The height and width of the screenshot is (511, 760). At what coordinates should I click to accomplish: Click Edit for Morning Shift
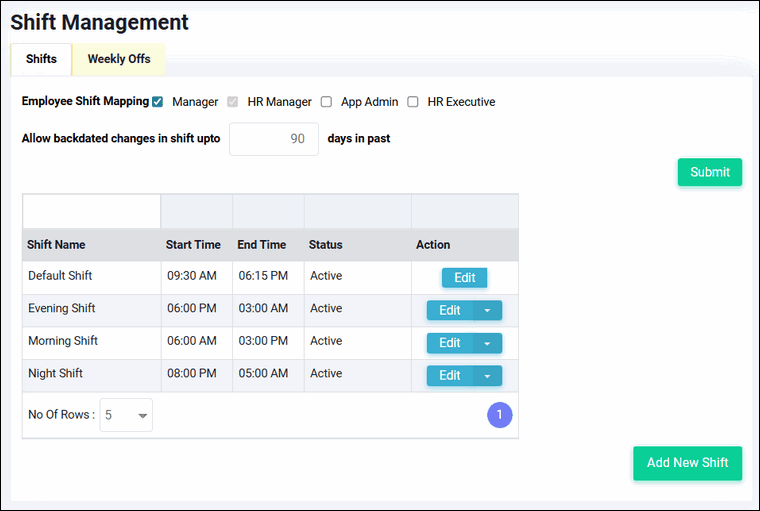point(450,343)
